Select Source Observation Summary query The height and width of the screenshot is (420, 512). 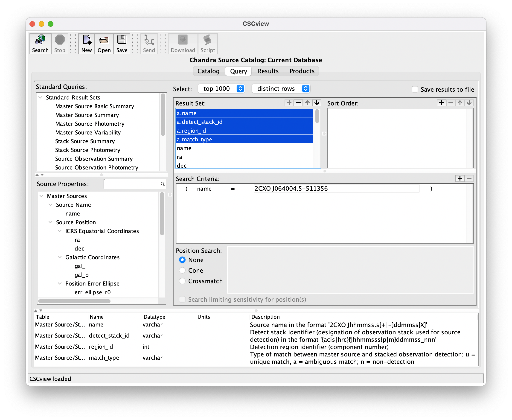[x=94, y=159]
